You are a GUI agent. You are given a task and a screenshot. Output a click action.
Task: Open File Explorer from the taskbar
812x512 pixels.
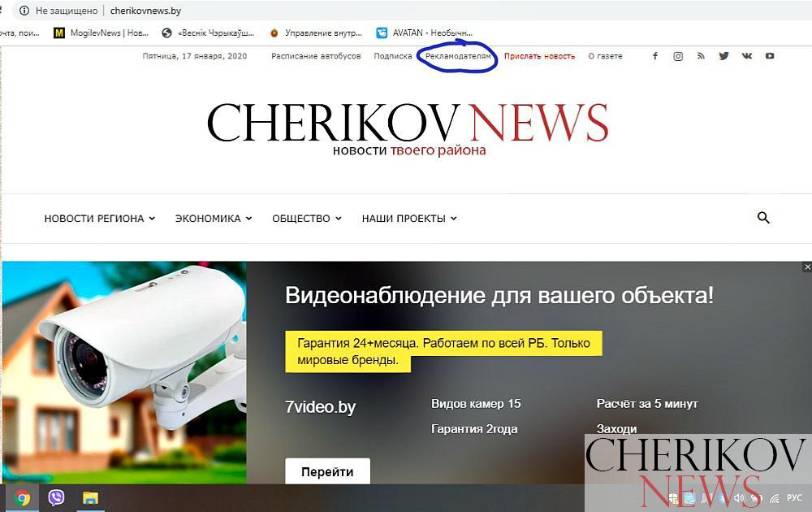[x=90, y=498]
